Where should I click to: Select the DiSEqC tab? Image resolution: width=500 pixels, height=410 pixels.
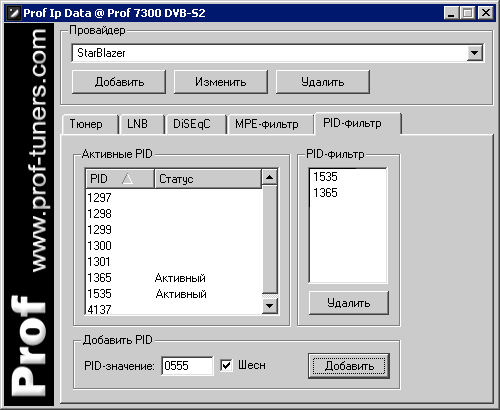(x=192, y=124)
